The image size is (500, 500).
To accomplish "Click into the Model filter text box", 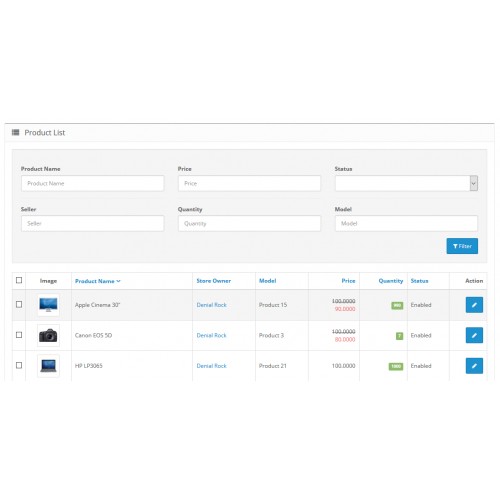I will [x=406, y=223].
